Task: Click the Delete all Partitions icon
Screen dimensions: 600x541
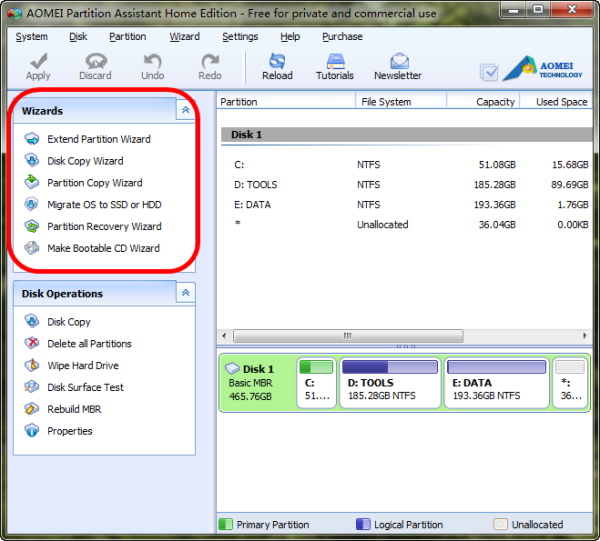Action: tap(32, 343)
